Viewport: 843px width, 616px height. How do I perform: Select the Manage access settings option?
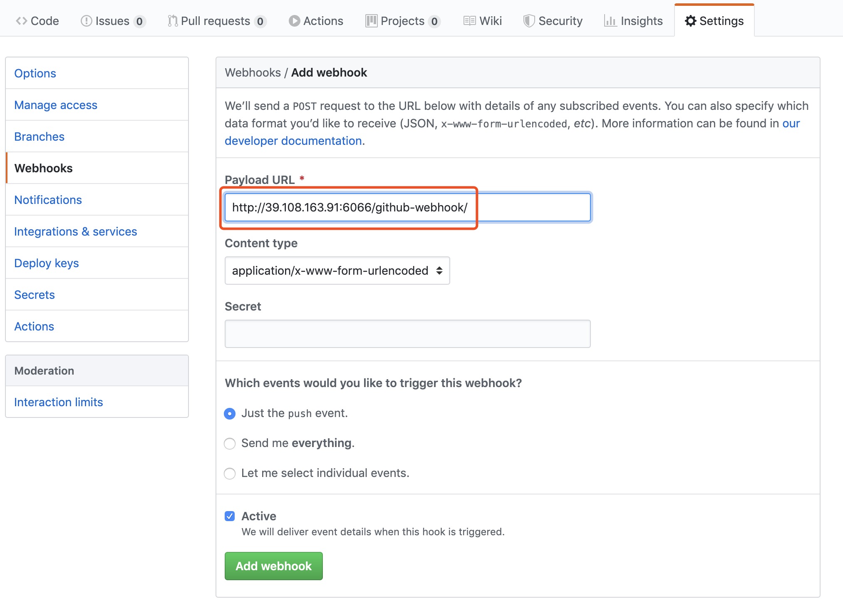(56, 105)
